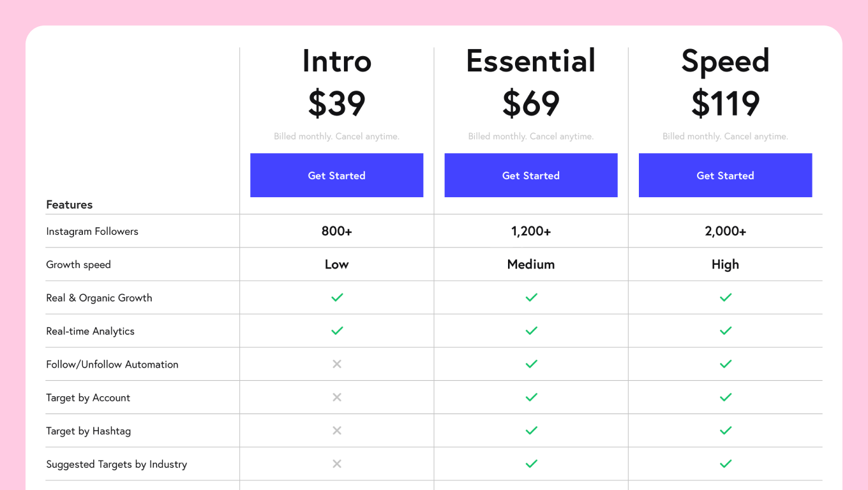Click the Intro checkmark for Real & Organic Growth

point(337,297)
